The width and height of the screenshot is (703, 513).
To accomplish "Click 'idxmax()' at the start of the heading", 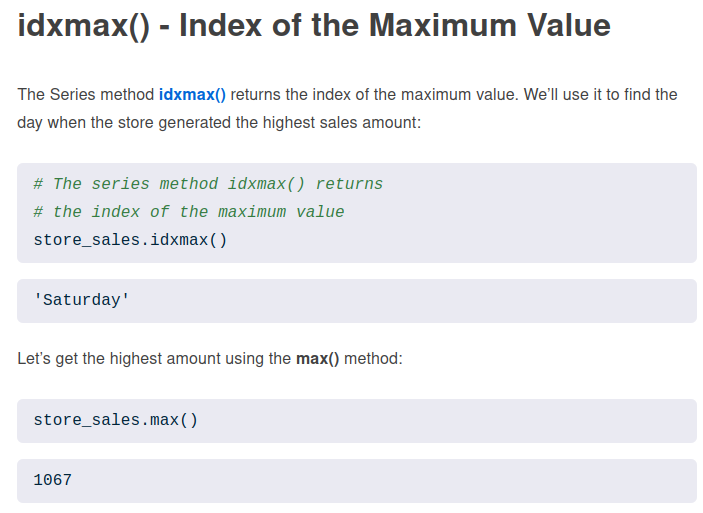I will [83, 25].
